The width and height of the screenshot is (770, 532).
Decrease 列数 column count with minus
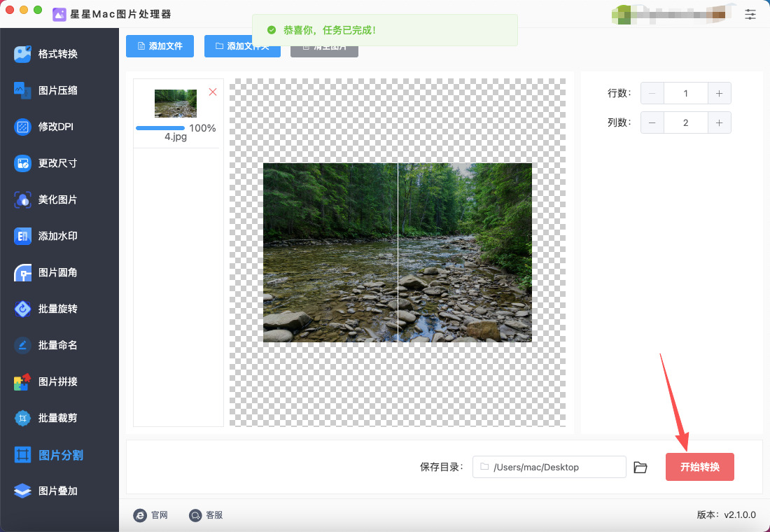click(x=652, y=122)
